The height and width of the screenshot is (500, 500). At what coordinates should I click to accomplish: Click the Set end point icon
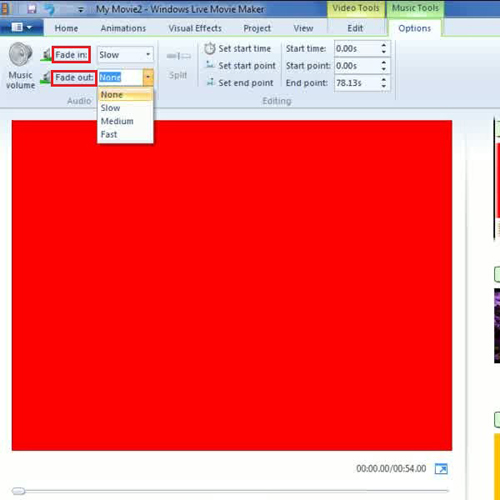[x=210, y=82]
